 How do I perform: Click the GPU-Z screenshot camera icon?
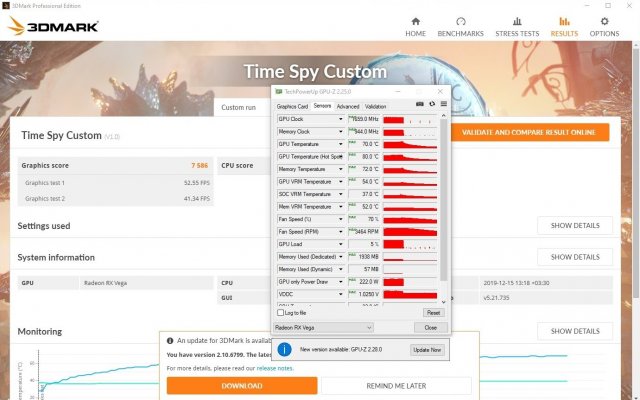point(420,104)
